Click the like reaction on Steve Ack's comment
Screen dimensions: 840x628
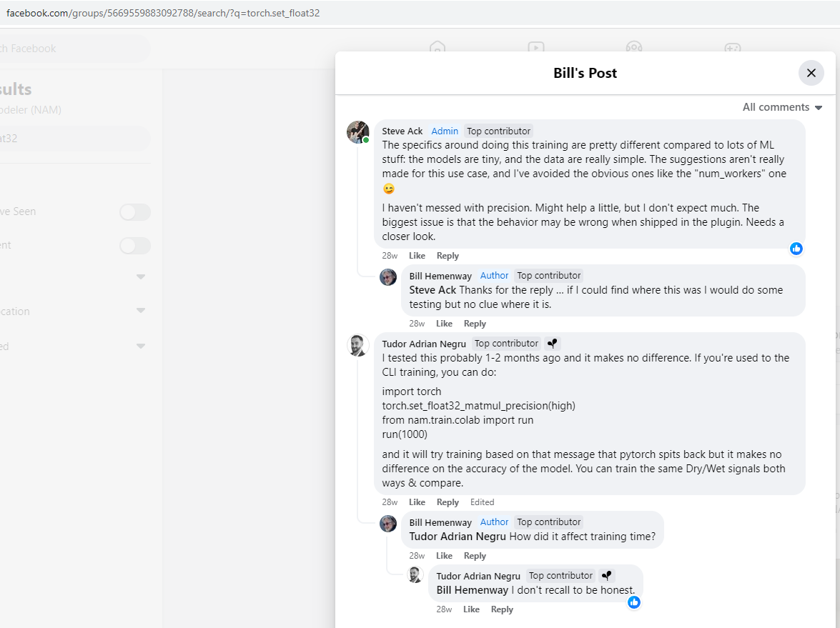pos(796,249)
